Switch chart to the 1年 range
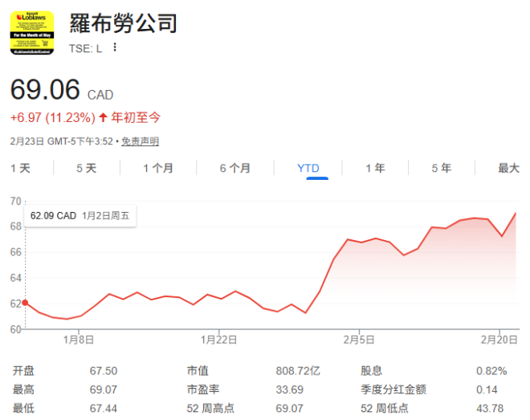The height and width of the screenshot is (420, 530). tap(375, 168)
